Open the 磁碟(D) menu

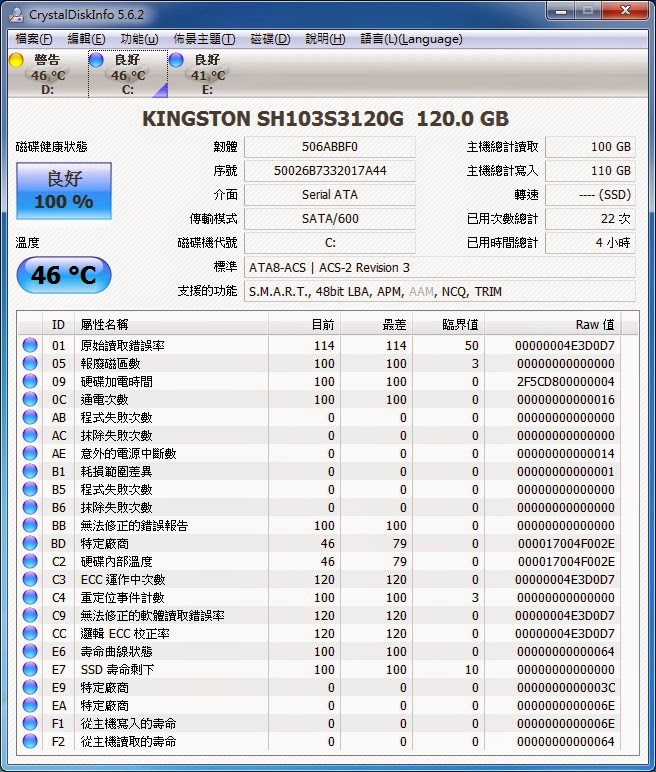point(270,38)
